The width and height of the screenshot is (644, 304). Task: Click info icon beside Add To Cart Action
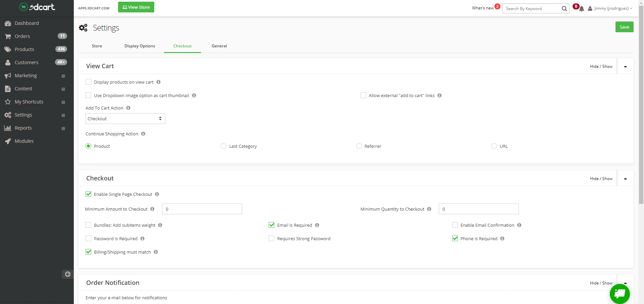tap(128, 108)
